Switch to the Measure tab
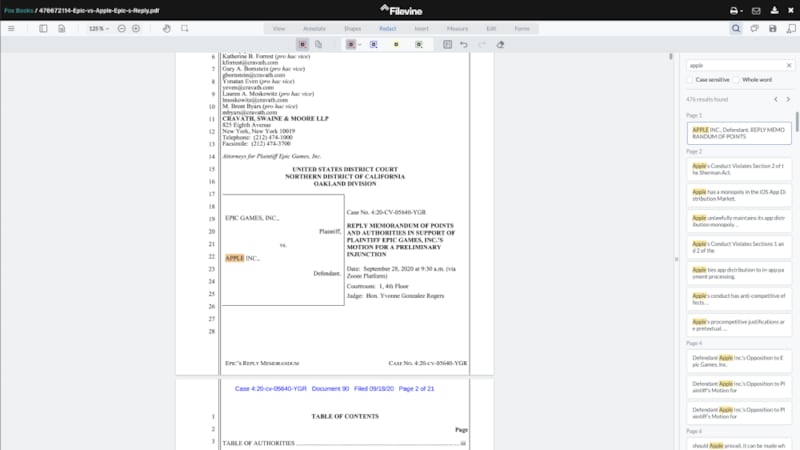The image size is (800, 450). [458, 28]
